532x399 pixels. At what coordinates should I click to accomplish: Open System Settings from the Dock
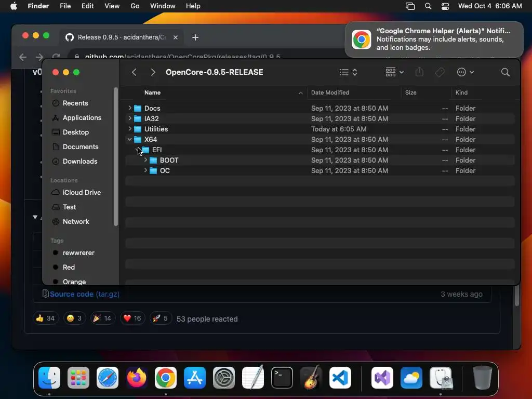[224, 378]
